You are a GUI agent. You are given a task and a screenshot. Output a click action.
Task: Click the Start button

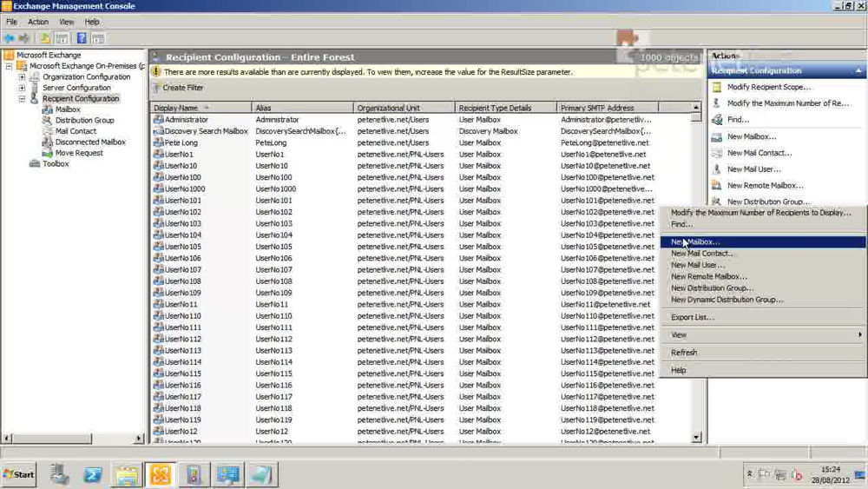(x=18, y=474)
